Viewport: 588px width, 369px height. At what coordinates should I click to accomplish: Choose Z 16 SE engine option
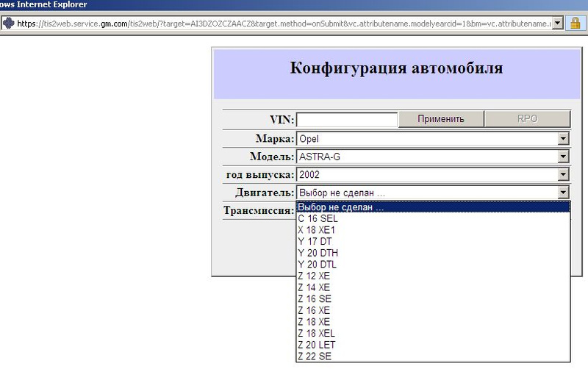(433, 299)
